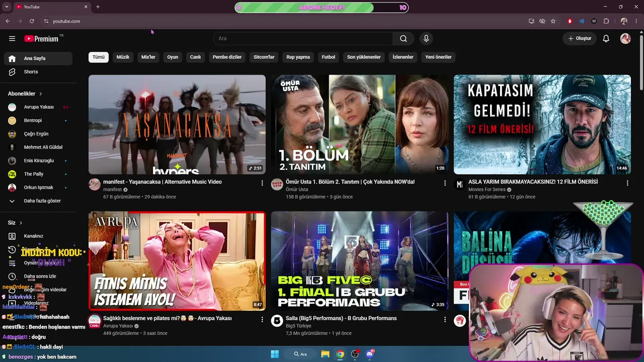The image size is (644, 362).
Task: Click the Windows taskbar search box
Action: point(301,354)
